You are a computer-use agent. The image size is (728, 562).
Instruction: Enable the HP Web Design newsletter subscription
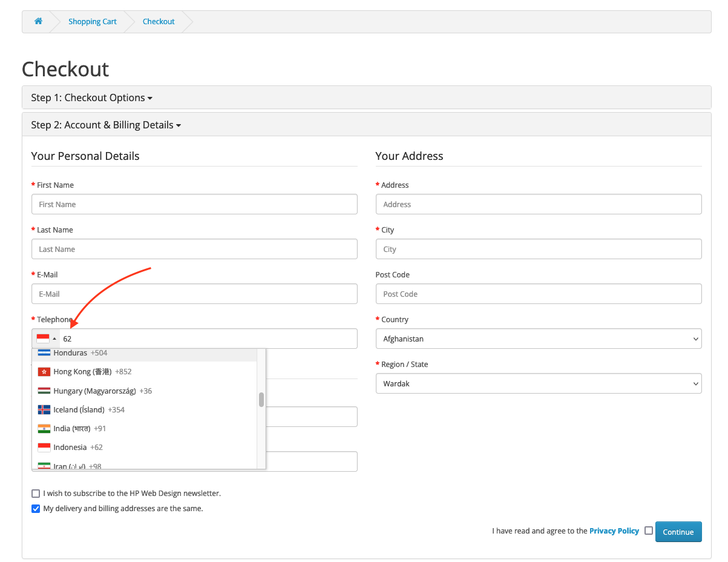pyautogui.click(x=36, y=493)
